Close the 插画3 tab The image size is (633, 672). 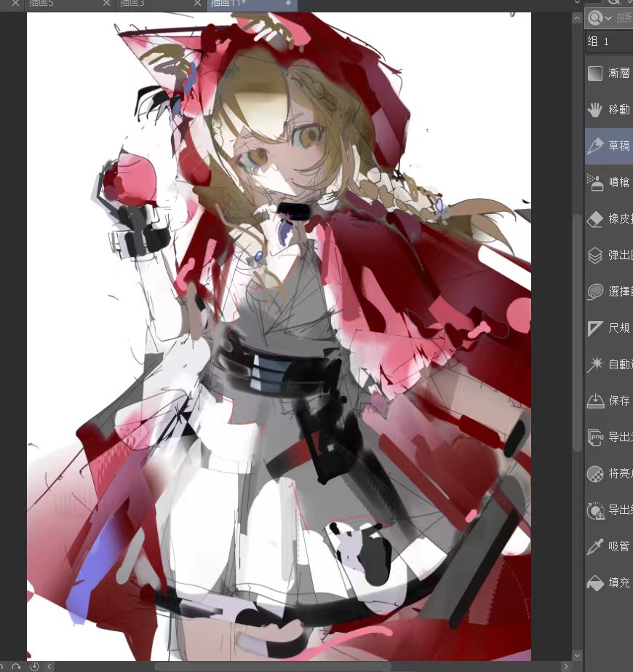197,4
